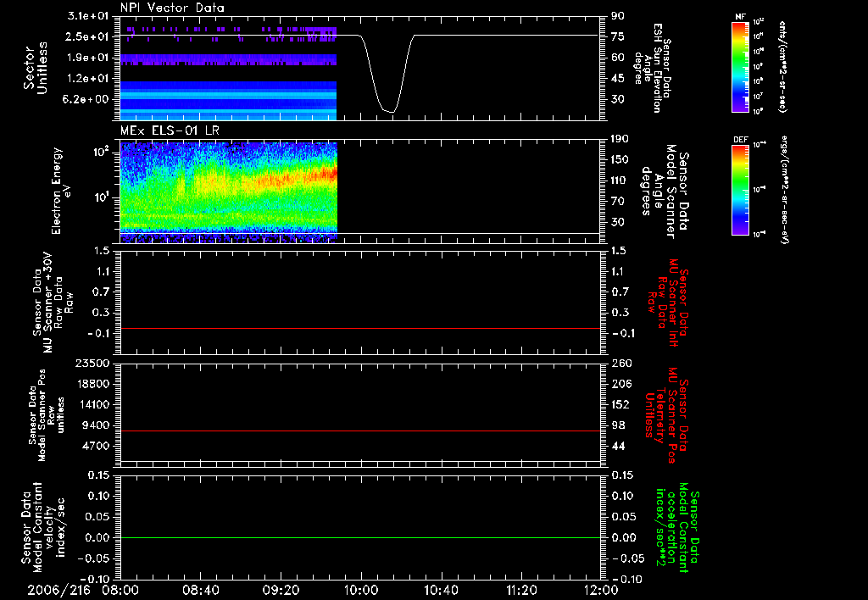Click the '4700' Scanner Pos tick label

tap(95, 446)
